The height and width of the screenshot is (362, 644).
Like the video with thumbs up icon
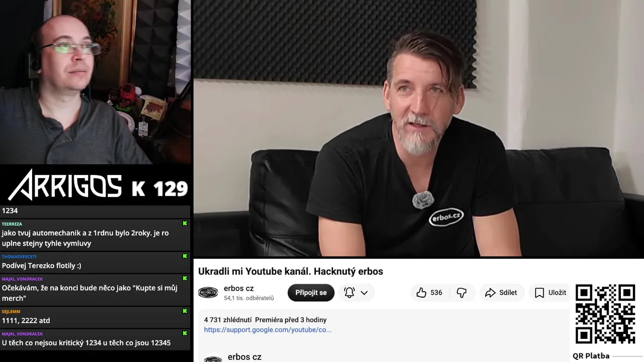pos(422,293)
